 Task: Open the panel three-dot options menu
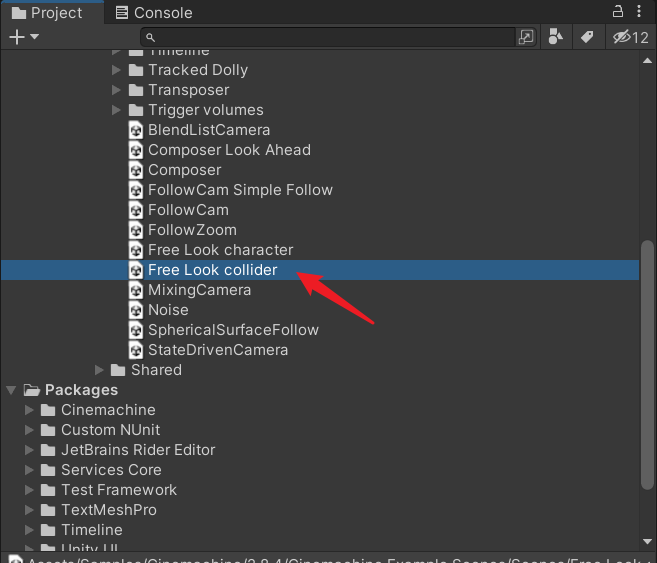(x=639, y=11)
